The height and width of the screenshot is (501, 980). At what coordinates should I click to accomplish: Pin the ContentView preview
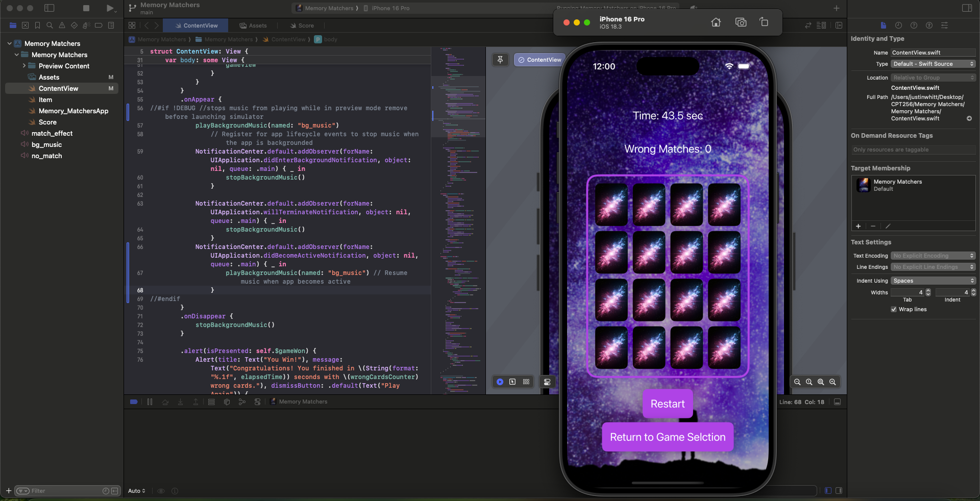coord(500,60)
